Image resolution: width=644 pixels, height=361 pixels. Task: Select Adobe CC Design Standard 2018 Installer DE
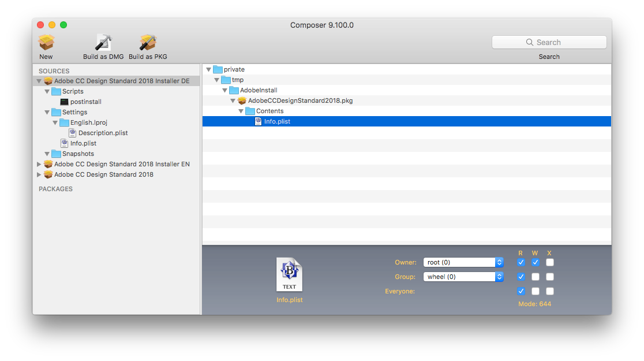tap(122, 81)
